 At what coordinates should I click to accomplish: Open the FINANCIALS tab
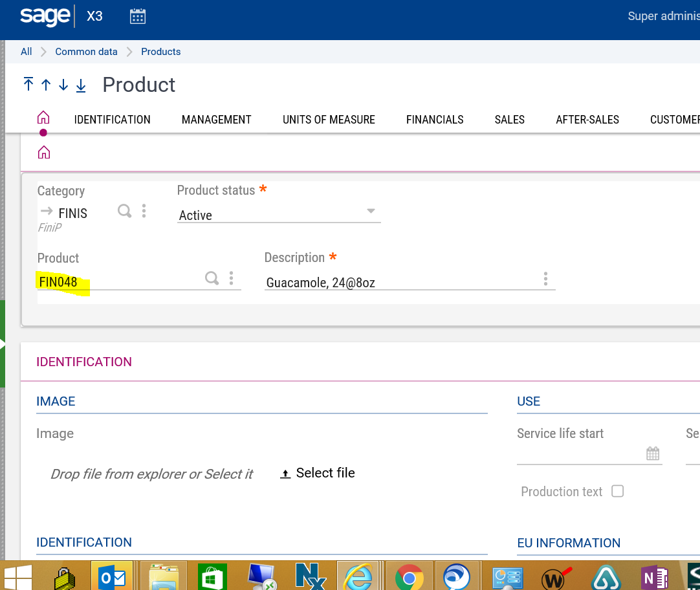tap(435, 120)
